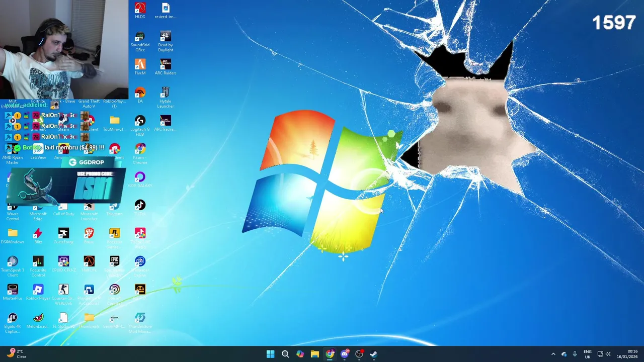644x362 pixels.
Task: Open the ARCTracker shortcut
Action: (166, 123)
